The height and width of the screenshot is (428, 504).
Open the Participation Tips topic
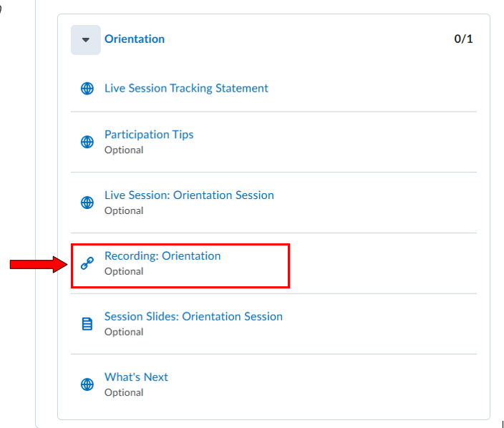point(149,135)
